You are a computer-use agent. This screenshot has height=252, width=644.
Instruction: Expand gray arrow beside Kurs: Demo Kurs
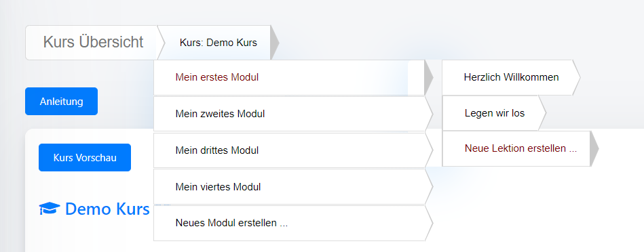click(274, 43)
